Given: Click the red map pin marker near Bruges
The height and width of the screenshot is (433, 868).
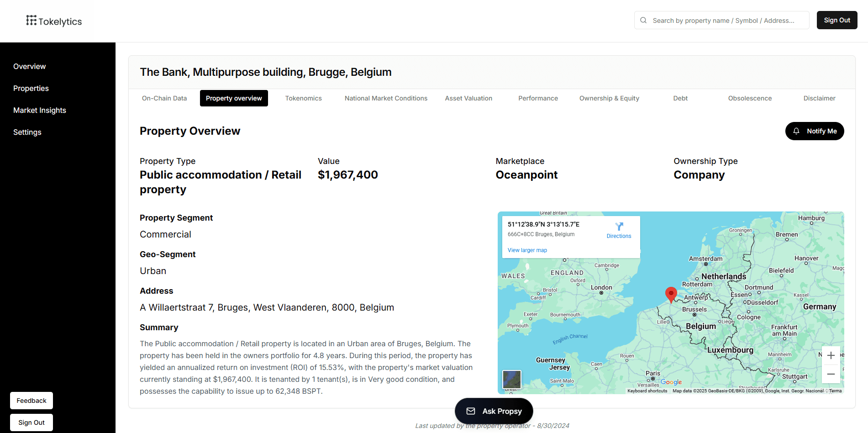Looking at the screenshot, I should pos(671,295).
